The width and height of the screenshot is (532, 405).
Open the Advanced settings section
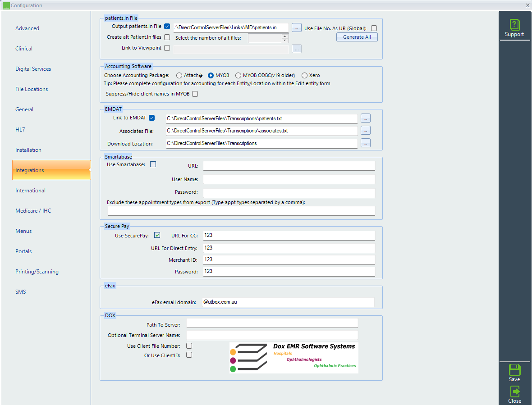coord(27,28)
